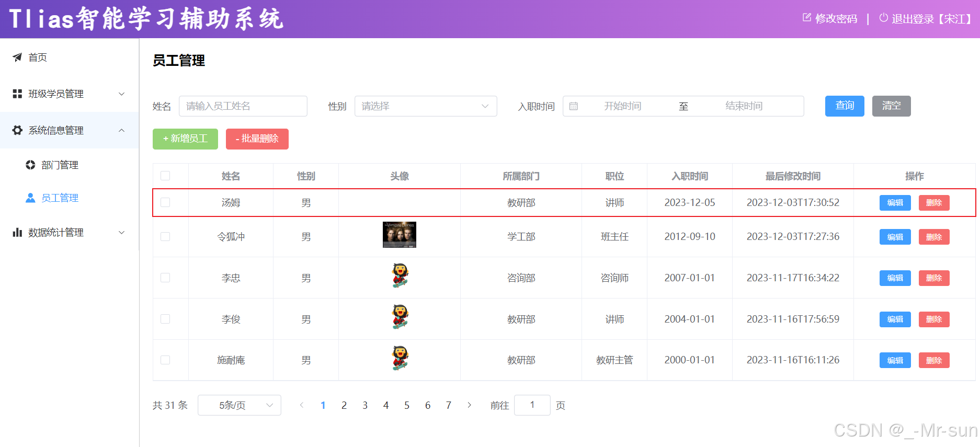Focus the 前往 page jump input
The height and width of the screenshot is (447, 980).
point(532,405)
